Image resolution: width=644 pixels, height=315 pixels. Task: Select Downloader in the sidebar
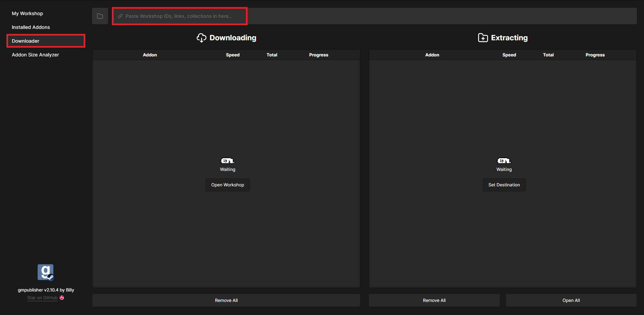[26, 41]
